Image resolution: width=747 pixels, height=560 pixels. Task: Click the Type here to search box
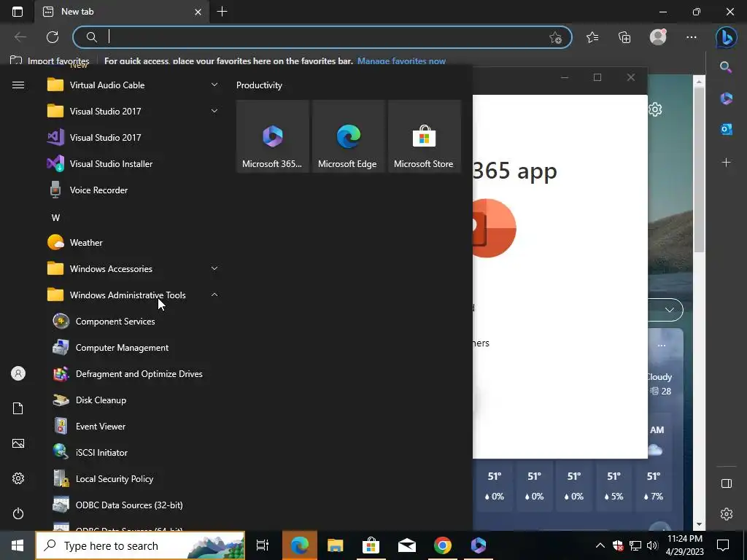click(x=140, y=545)
